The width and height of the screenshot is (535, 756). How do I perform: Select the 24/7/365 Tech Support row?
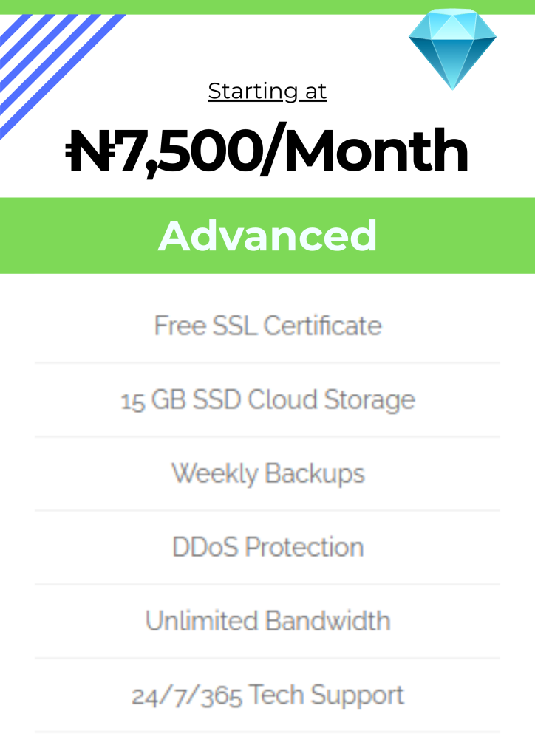pos(267,695)
